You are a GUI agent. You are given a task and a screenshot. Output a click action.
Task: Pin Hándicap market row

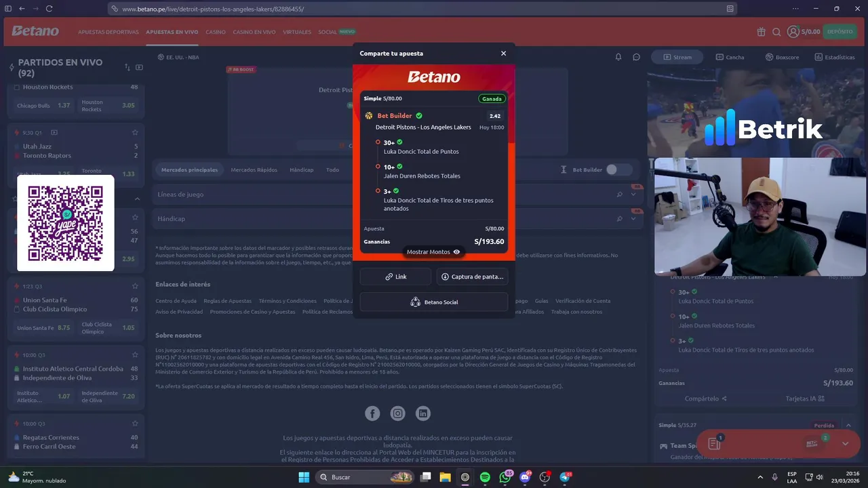point(619,219)
